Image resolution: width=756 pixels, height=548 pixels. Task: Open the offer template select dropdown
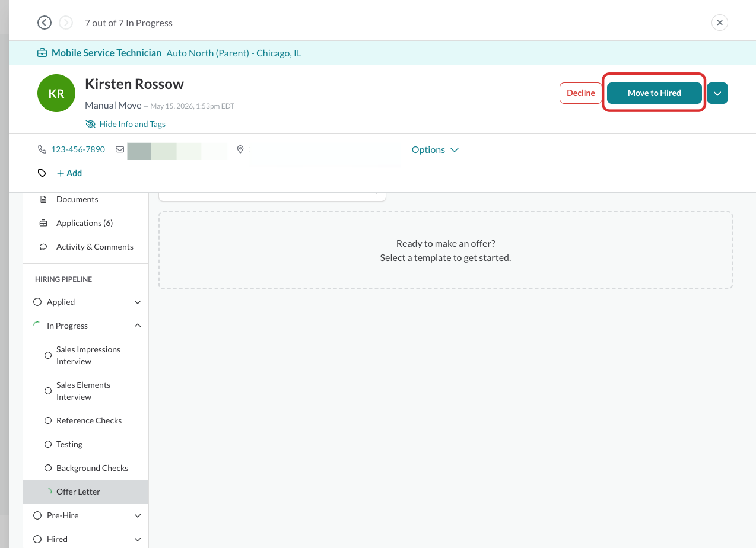(272, 196)
